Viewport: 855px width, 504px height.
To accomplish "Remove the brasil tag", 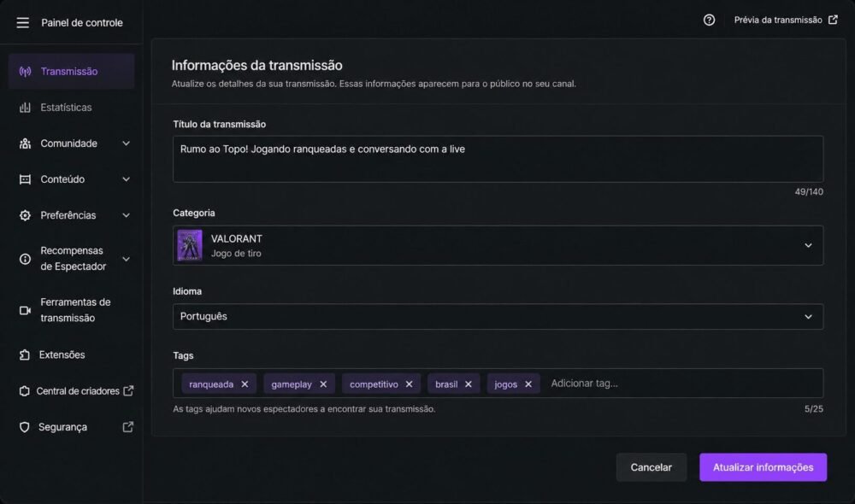I will [469, 384].
